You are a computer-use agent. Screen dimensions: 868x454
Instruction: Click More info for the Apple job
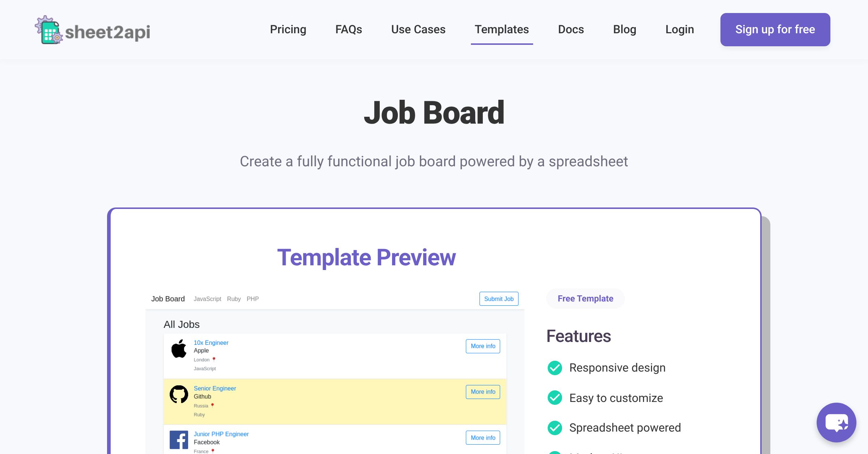[483, 346]
